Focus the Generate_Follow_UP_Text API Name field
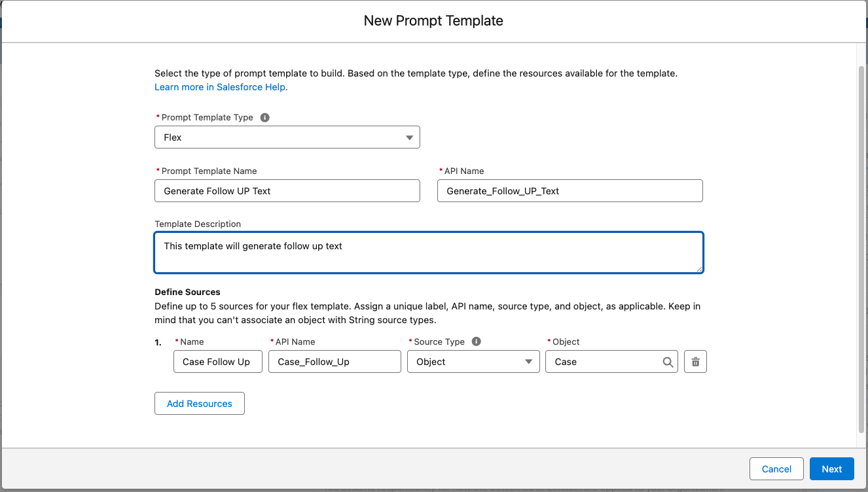868x492 pixels. pos(570,190)
